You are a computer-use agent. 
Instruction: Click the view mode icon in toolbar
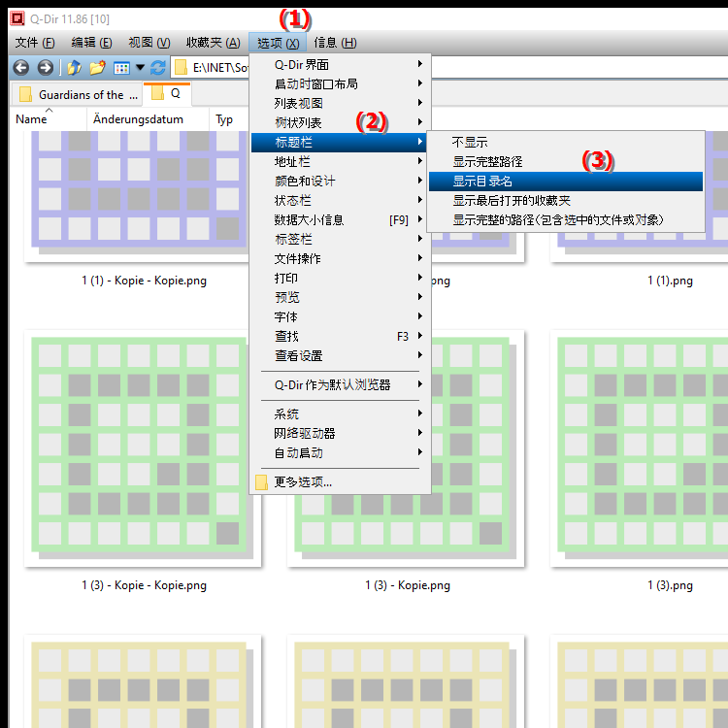click(x=121, y=68)
